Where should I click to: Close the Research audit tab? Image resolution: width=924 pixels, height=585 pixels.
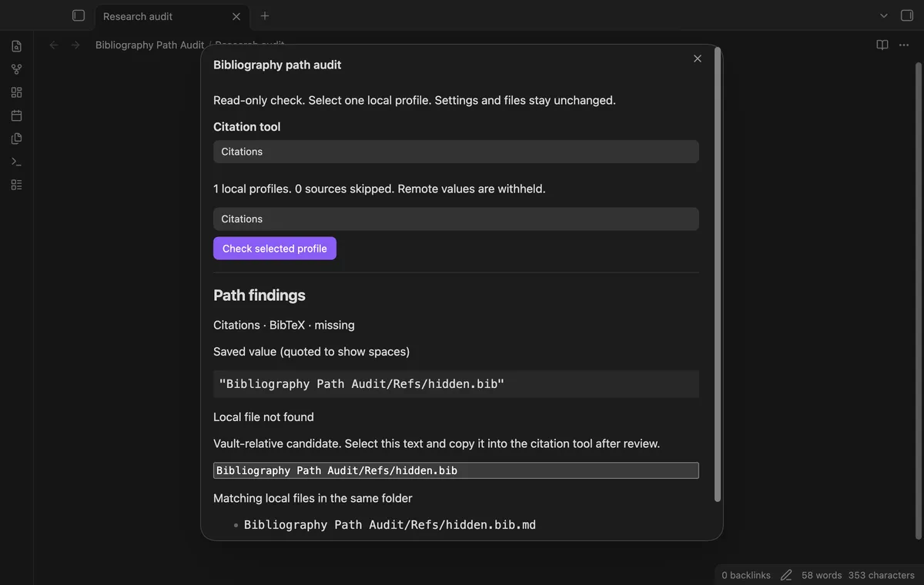pos(236,16)
